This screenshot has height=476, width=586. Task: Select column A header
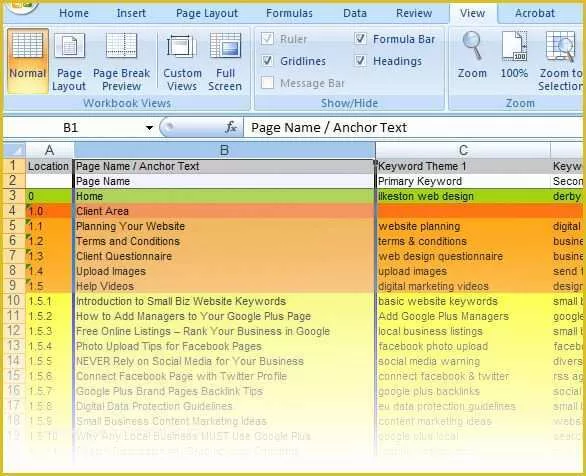pyautogui.click(x=49, y=150)
